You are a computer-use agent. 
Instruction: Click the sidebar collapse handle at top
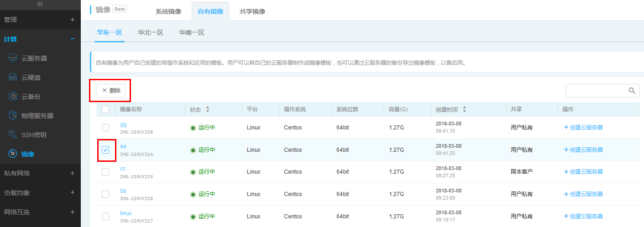[x=40, y=4]
